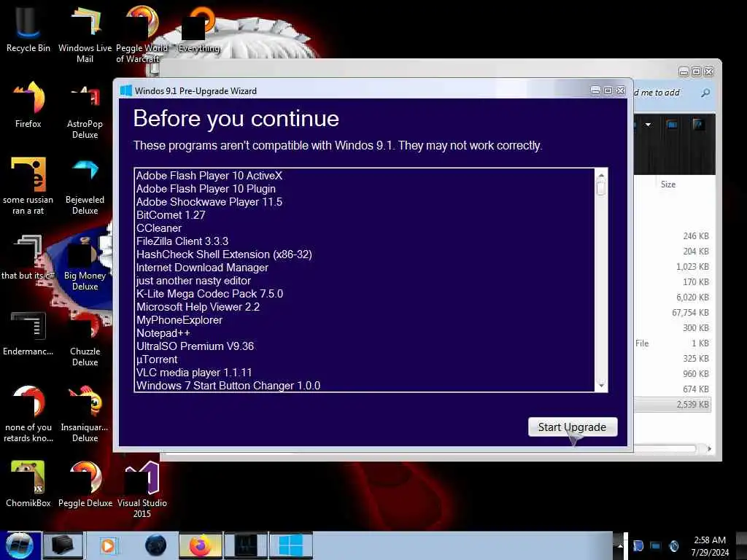Select the Firefox desktop icon
747x560 pixels.
click(28, 104)
